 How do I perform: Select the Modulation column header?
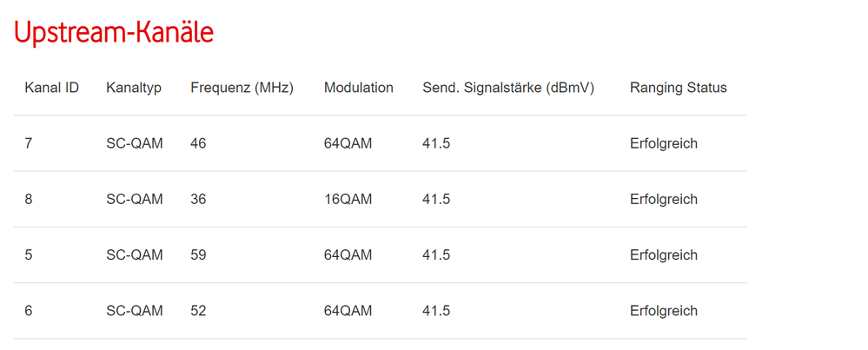[x=358, y=88]
